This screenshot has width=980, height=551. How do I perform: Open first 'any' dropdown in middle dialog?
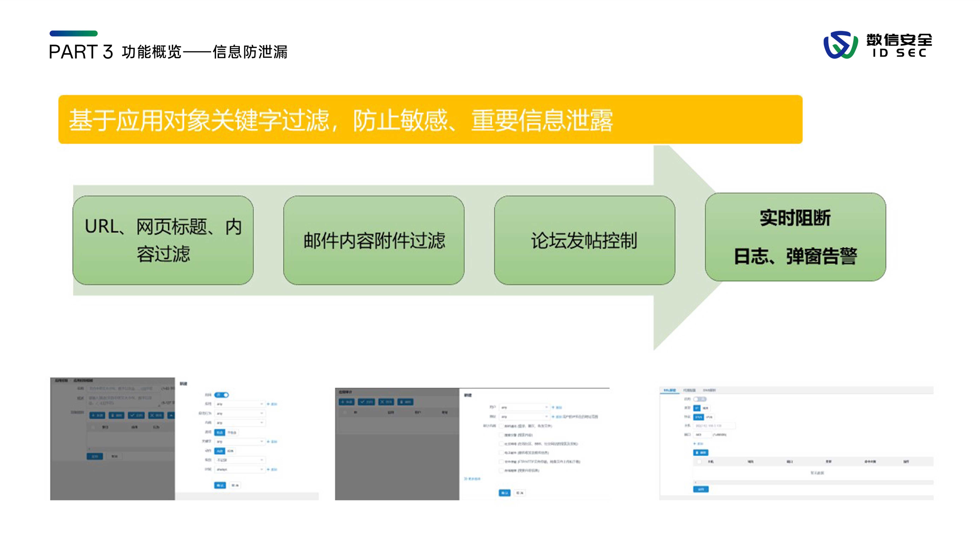click(x=524, y=407)
